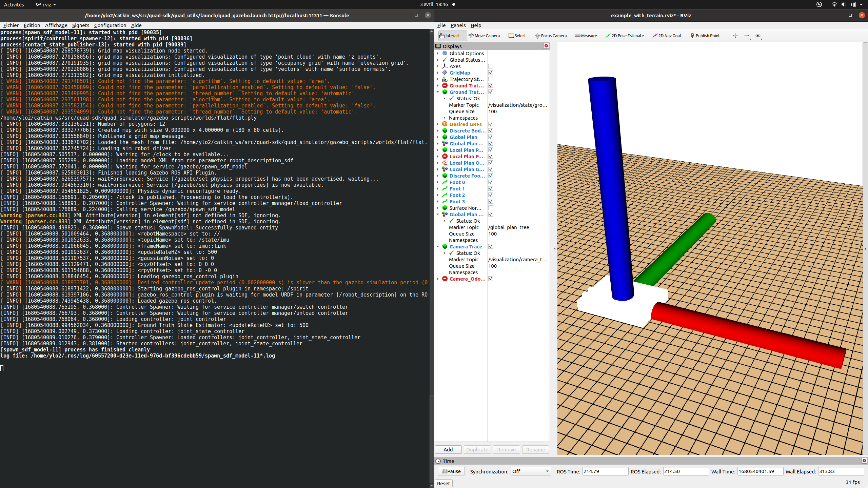Disable the Camera Trace checkbox

pyautogui.click(x=490, y=247)
